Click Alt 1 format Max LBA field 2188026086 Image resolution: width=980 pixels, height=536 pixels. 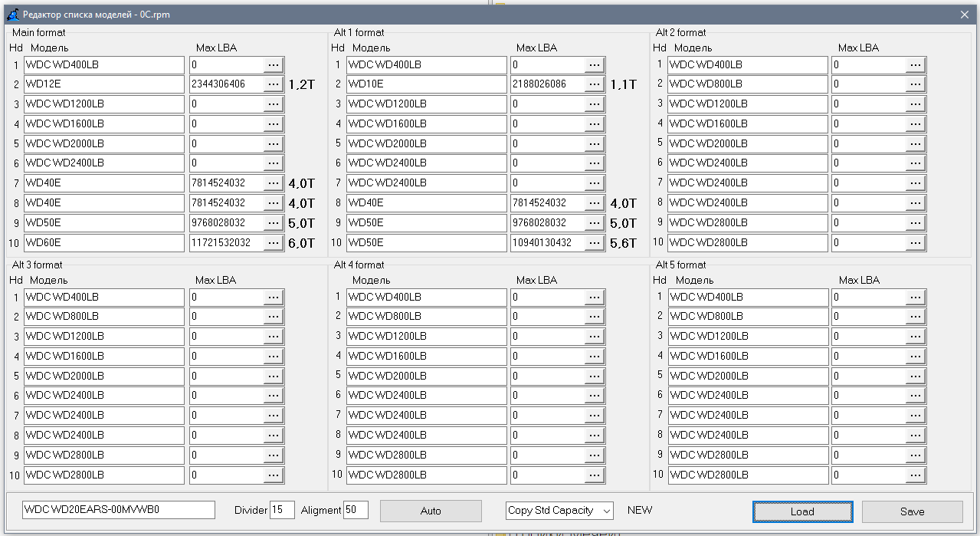click(x=548, y=84)
